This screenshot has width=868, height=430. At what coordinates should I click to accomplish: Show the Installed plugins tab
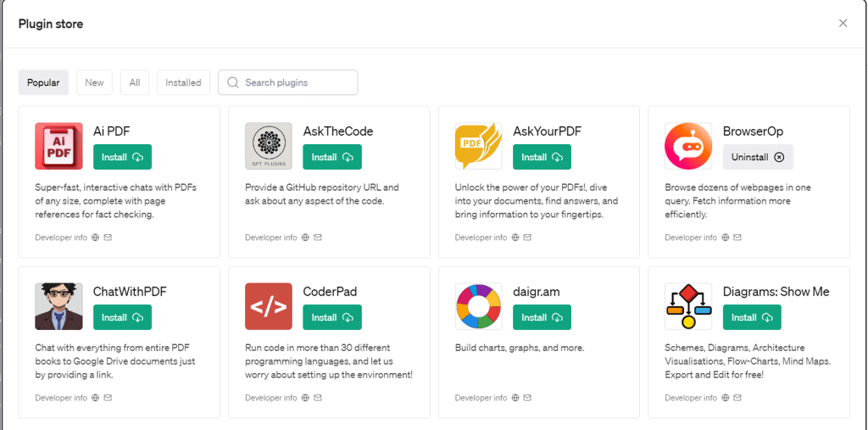pyautogui.click(x=183, y=82)
